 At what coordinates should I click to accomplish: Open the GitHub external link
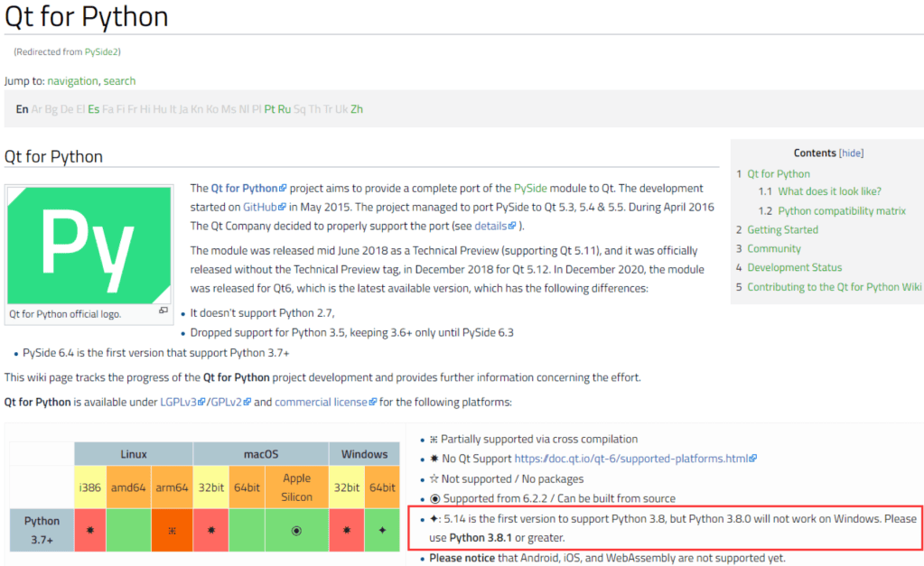click(264, 207)
